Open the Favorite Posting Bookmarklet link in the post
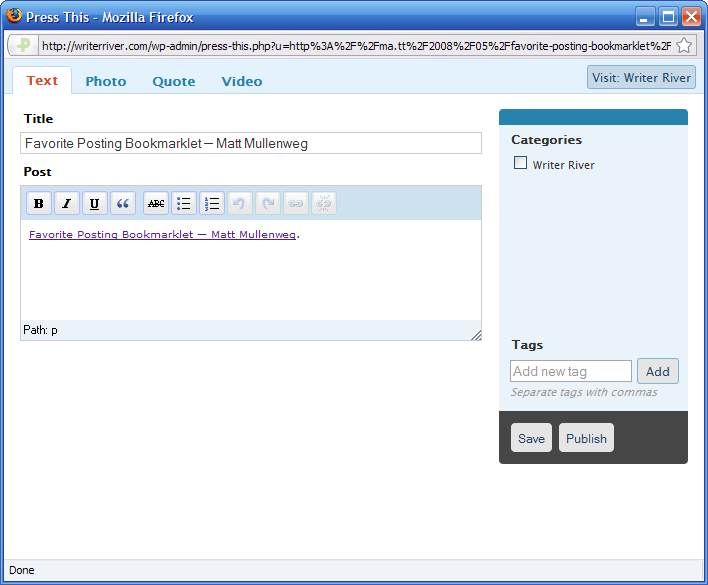The height and width of the screenshot is (585, 708). click(x=162, y=235)
